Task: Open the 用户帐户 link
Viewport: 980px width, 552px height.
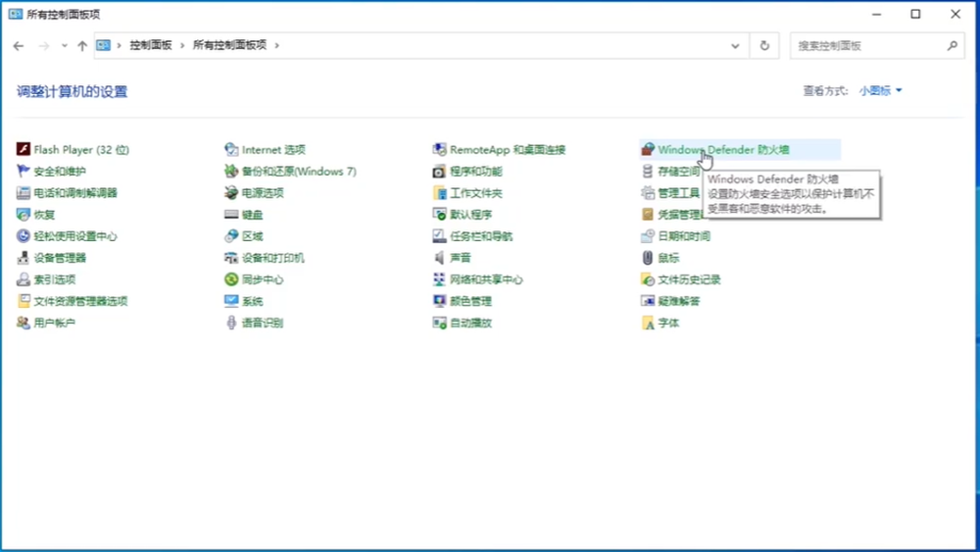Action: (x=54, y=323)
